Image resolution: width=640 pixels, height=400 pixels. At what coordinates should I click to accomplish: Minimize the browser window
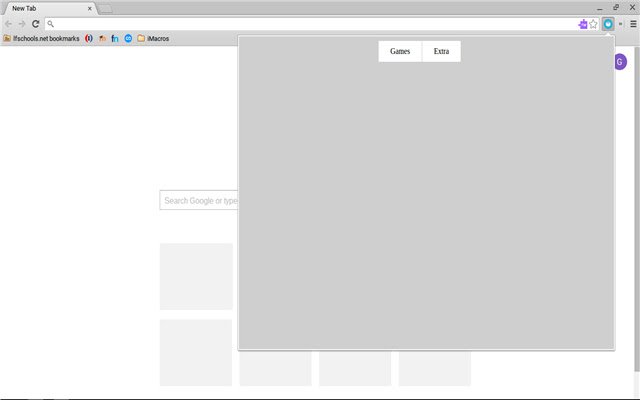click(600, 8)
